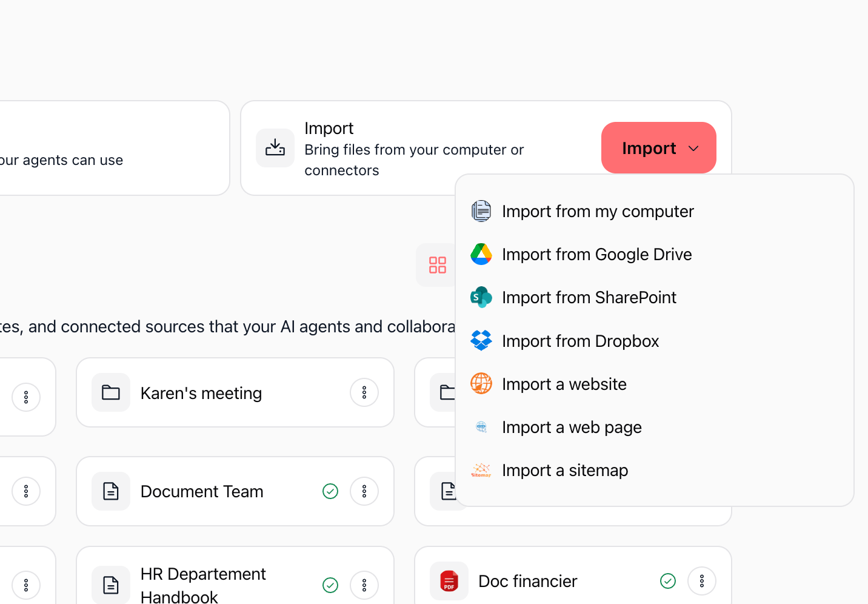Click the Google Drive icon
868x604 pixels.
click(x=481, y=254)
